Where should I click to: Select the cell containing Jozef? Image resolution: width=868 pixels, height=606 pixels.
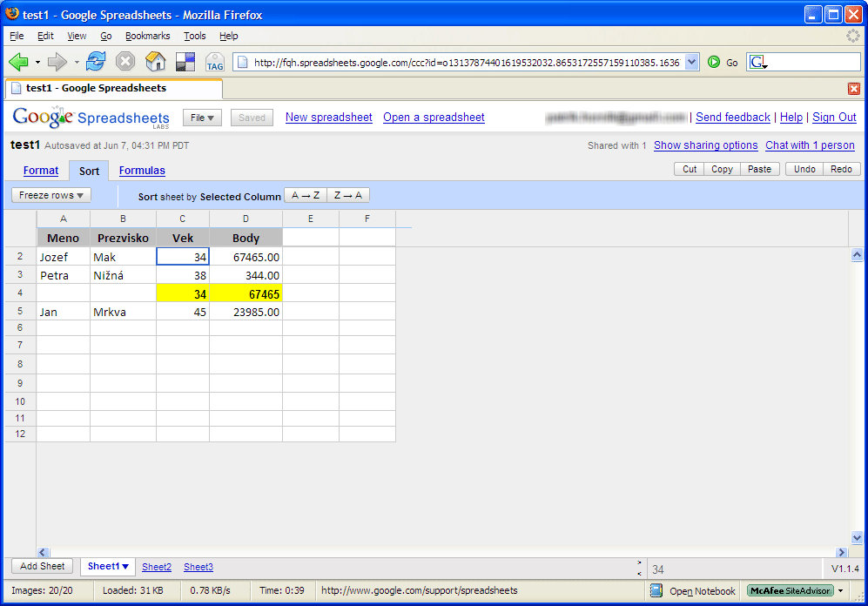pyautogui.click(x=63, y=257)
